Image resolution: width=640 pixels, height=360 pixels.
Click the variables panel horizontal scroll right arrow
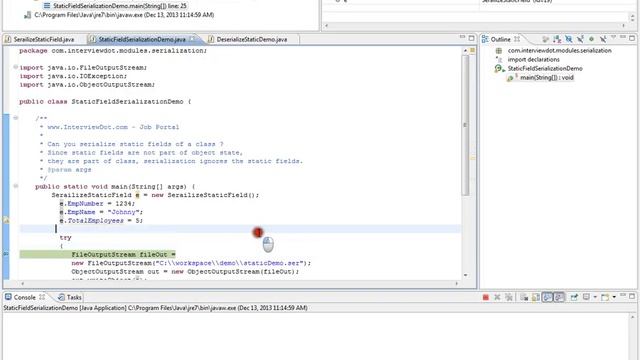(624, 25)
